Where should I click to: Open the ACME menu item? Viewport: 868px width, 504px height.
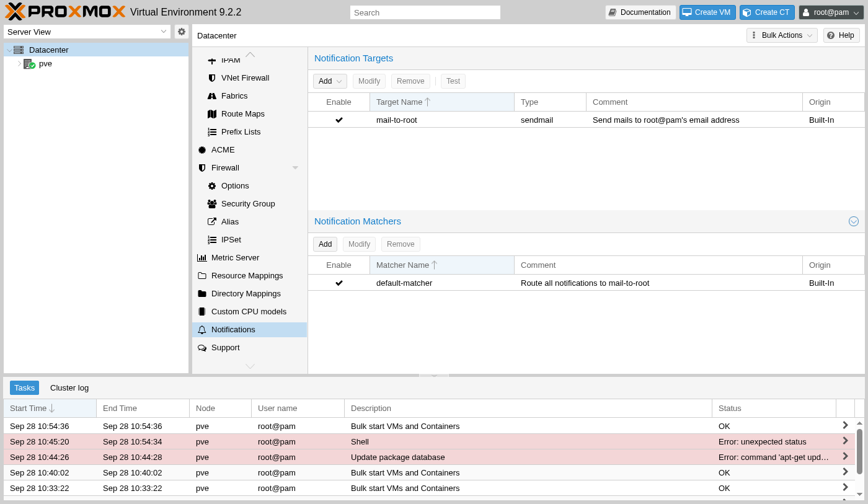pos(249,150)
